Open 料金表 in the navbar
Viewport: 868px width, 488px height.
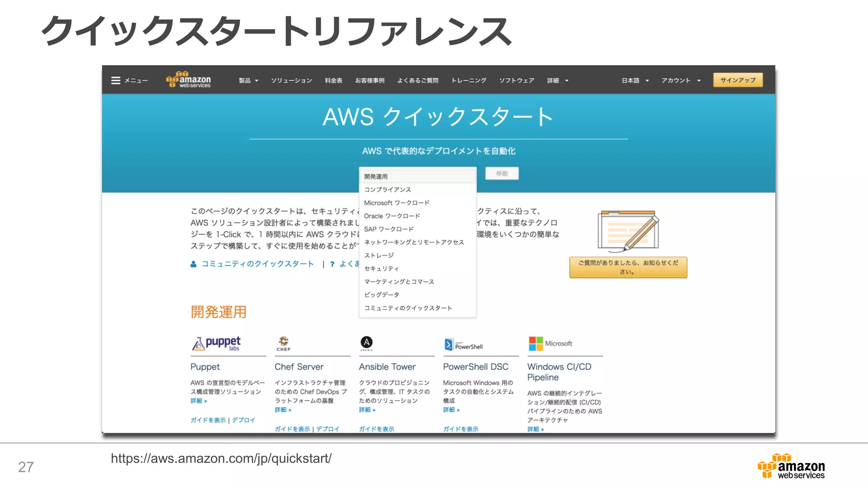click(x=334, y=80)
